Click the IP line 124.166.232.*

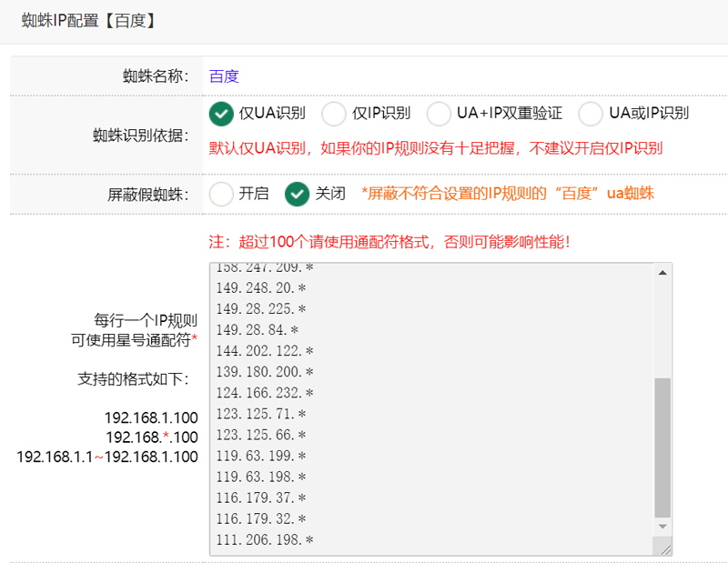coord(265,393)
